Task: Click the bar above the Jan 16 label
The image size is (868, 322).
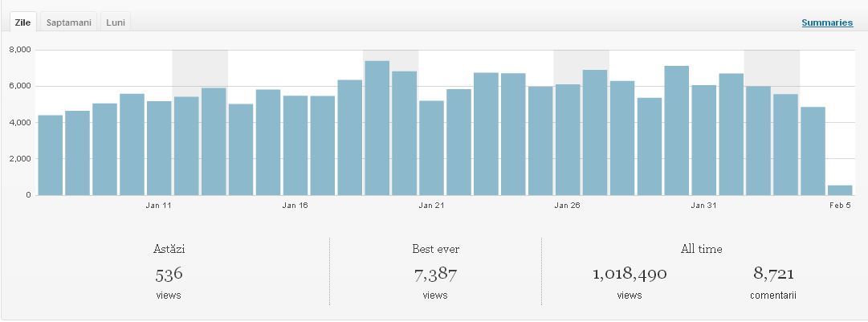Action: pyautogui.click(x=295, y=145)
